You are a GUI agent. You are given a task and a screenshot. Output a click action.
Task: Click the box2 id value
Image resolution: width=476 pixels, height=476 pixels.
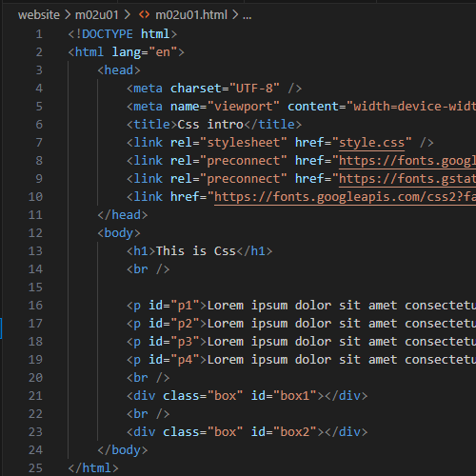click(295, 432)
